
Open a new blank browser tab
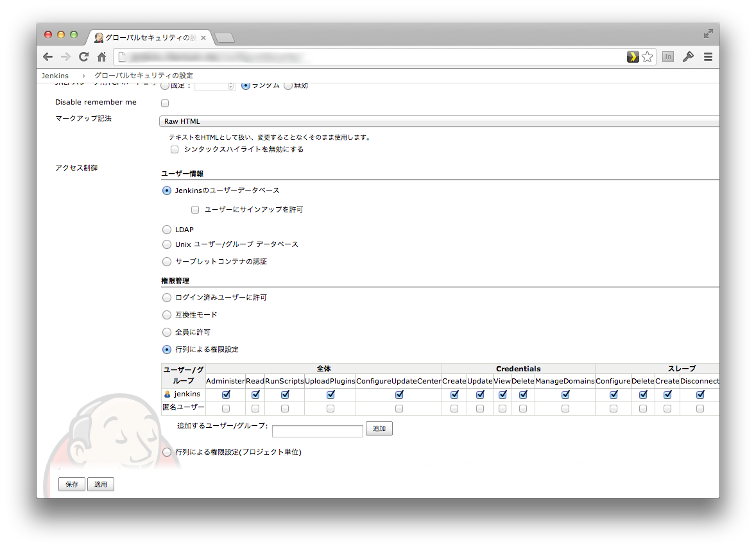click(224, 38)
